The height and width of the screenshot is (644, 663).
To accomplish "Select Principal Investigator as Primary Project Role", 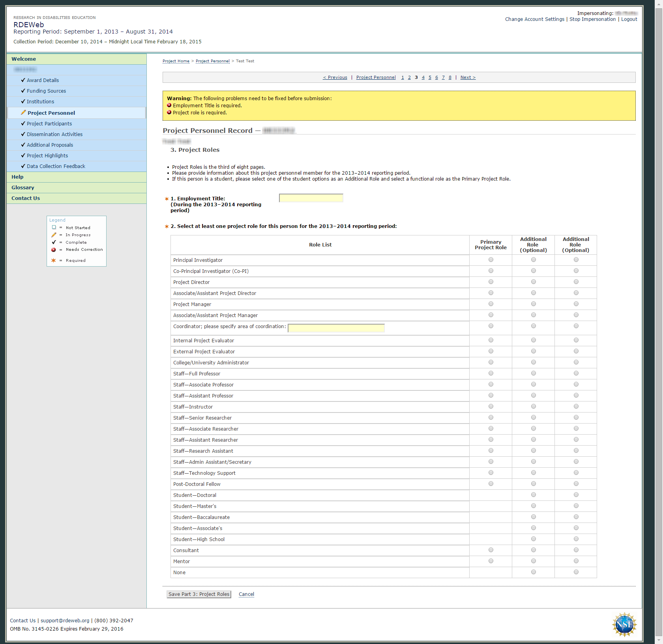I will pos(491,260).
